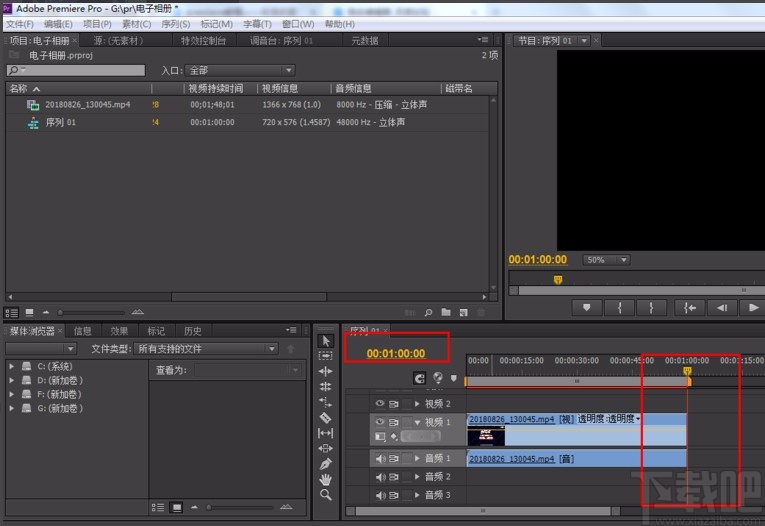Click the play button in program monitor
765x526 pixels.
click(753, 307)
